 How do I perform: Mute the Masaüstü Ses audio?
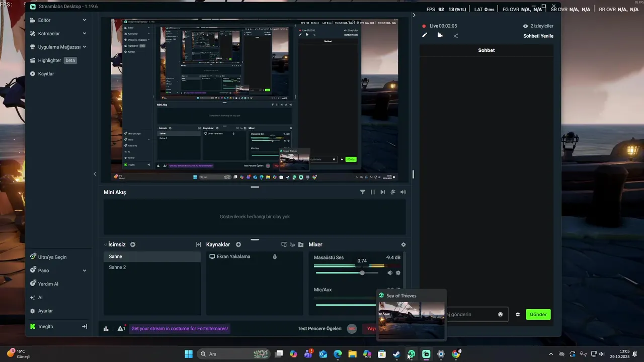[389, 273]
